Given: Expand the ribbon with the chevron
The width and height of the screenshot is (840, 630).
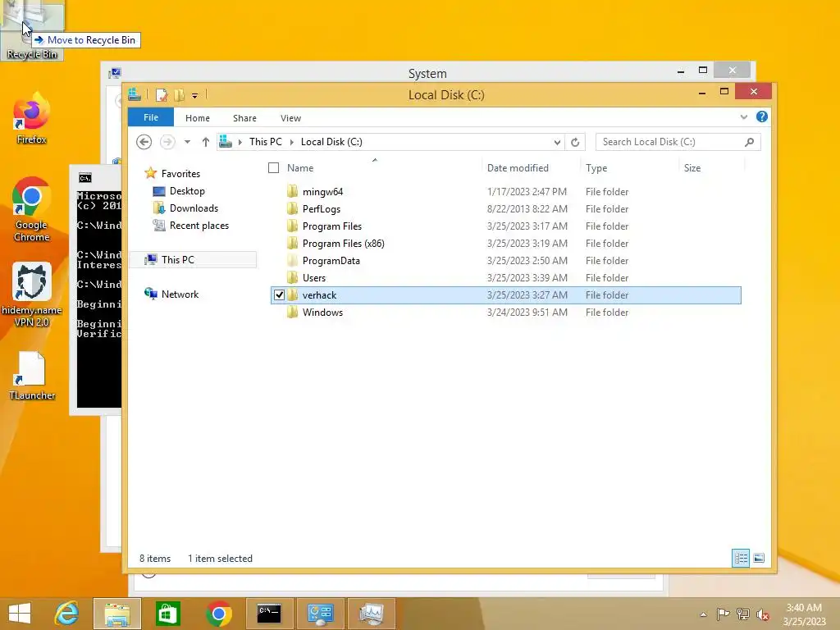Looking at the screenshot, I should coord(743,116).
